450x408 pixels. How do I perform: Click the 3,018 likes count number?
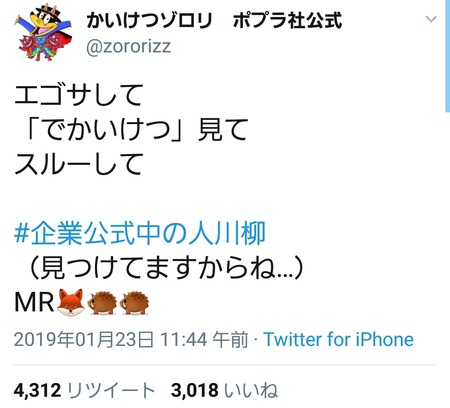point(195,391)
